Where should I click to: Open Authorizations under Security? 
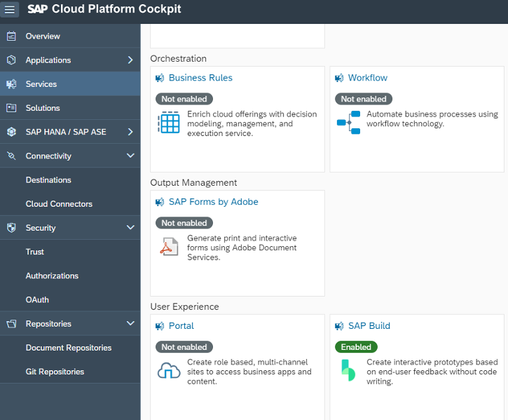[70, 276]
